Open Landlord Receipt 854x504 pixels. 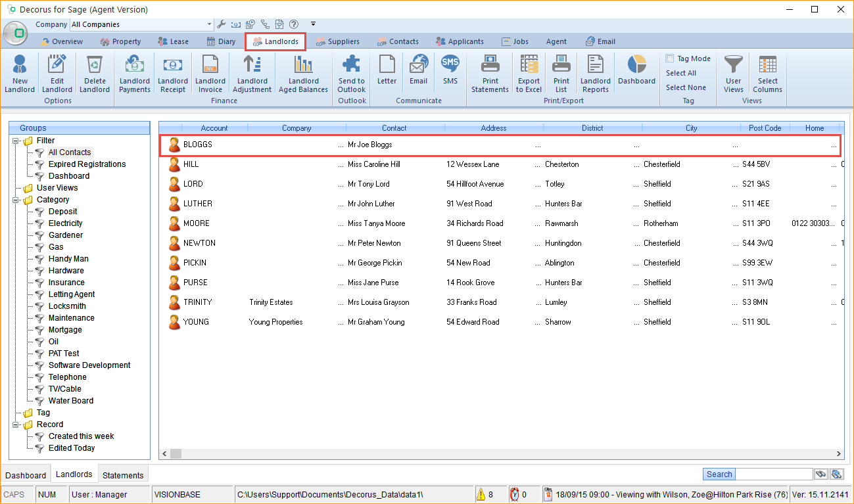click(x=173, y=74)
